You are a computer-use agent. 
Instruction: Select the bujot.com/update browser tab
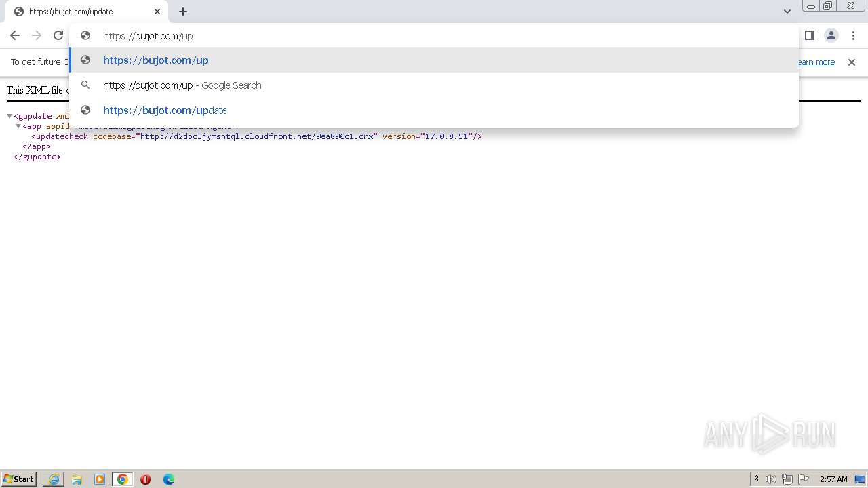[86, 12]
